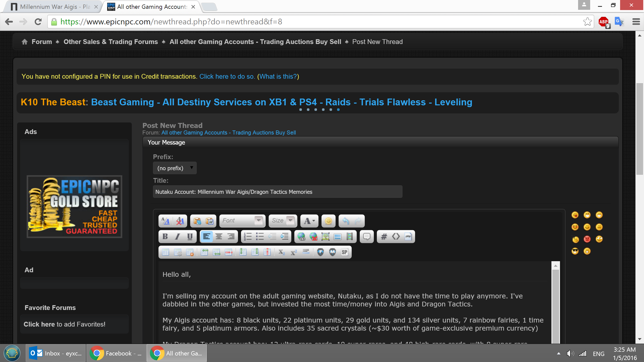Insert the tongue-out smiley
This screenshot has height=362, width=644.
(575, 215)
